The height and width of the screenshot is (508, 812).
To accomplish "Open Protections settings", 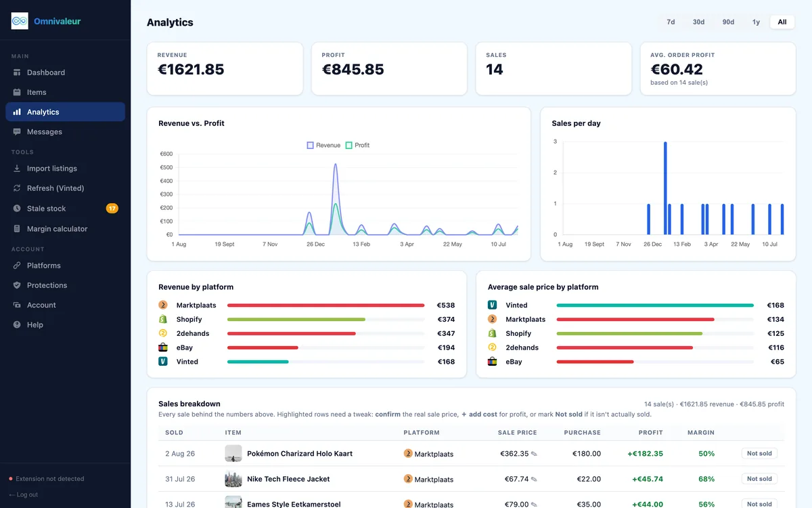I will (65, 285).
